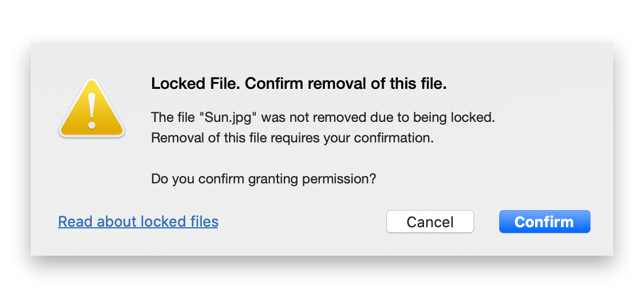Confirm removal of the locked file
The image size is (644, 299).
tap(545, 222)
